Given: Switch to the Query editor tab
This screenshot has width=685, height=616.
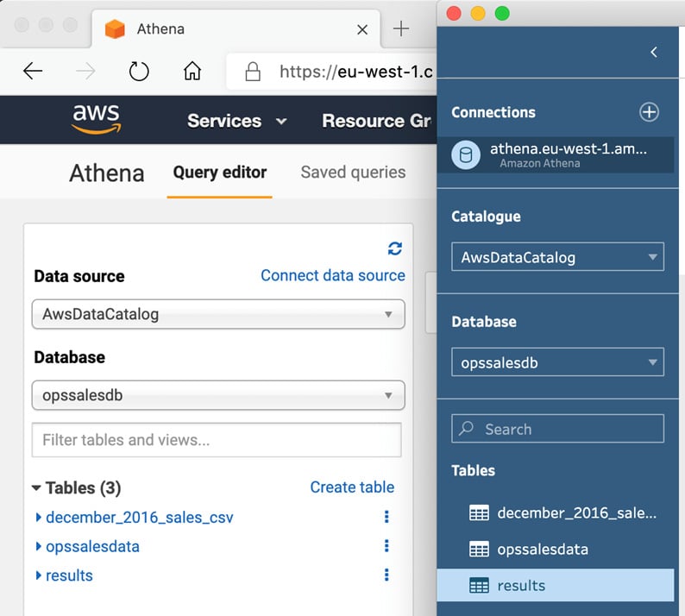Looking at the screenshot, I should (x=220, y=173).
